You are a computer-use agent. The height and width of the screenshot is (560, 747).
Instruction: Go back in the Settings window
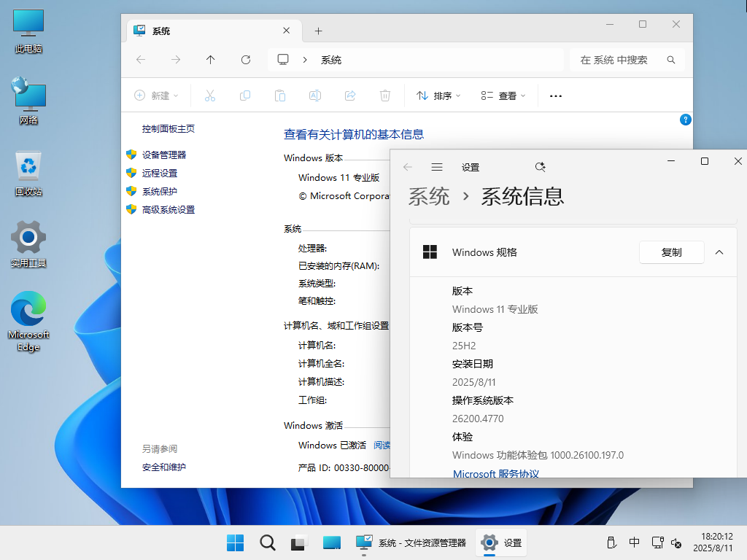click(x=407, y=167)
